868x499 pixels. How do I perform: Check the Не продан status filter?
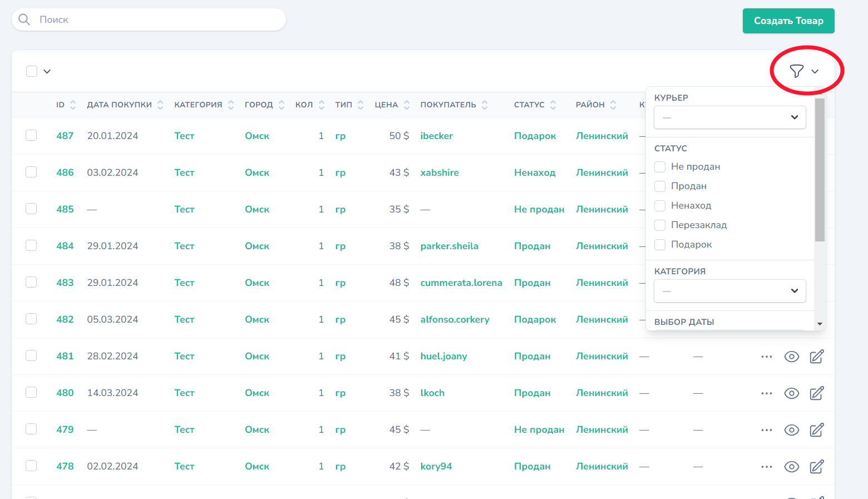coord(660,167)
